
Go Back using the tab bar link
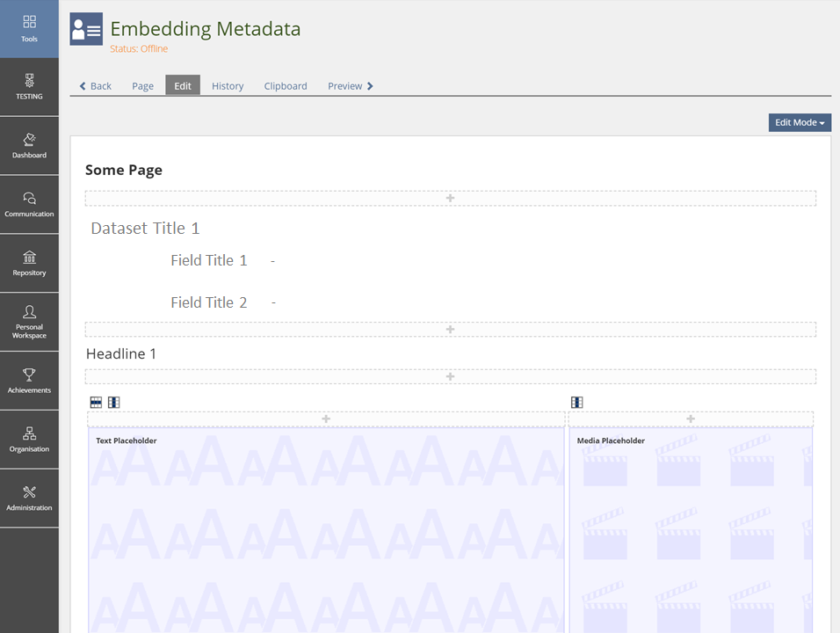[x=96, y=86]
